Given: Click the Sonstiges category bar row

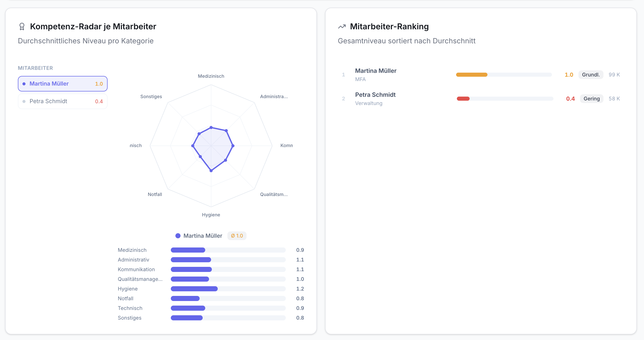Looking at the screenshot, I should pyautogui.click(x=211, y=318).
